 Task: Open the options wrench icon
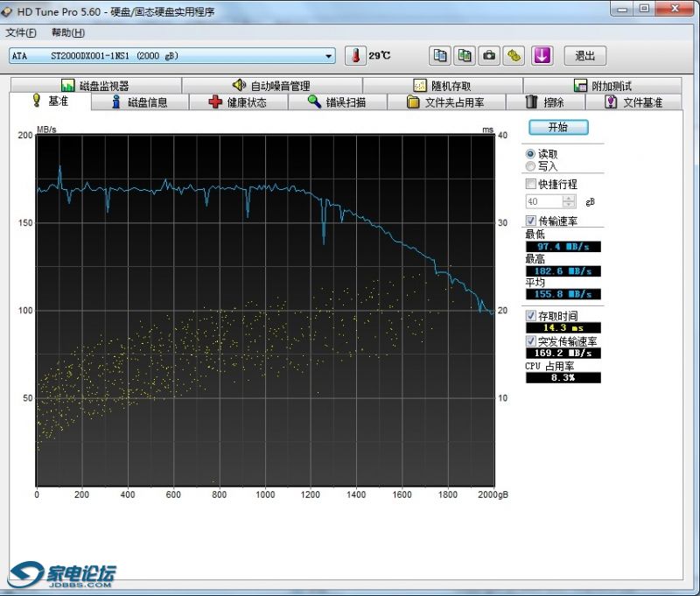pos(514,56)
